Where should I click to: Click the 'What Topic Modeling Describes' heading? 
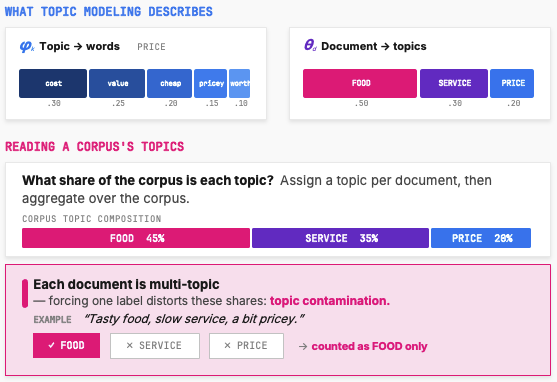(x=109, y=12)
